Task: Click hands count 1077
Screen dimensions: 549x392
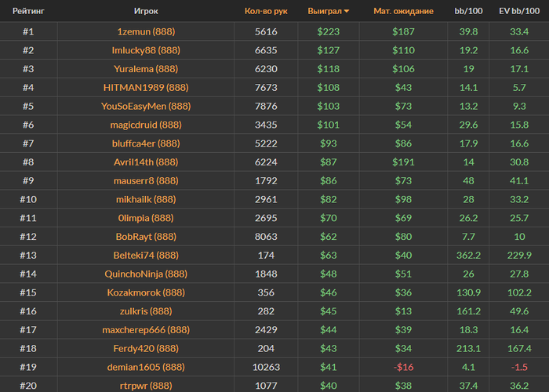Action: pyautogui.click(x=266, y=386)
